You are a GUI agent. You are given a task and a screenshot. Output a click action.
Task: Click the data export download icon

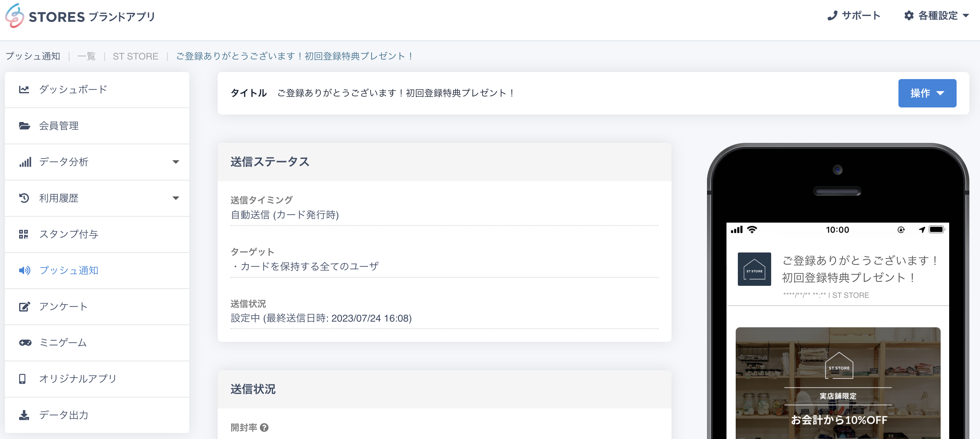point(24,415)
